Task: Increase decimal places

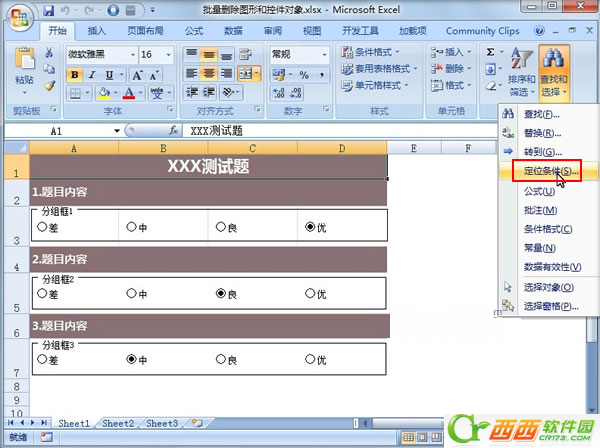Action: (x=279, y=93)
